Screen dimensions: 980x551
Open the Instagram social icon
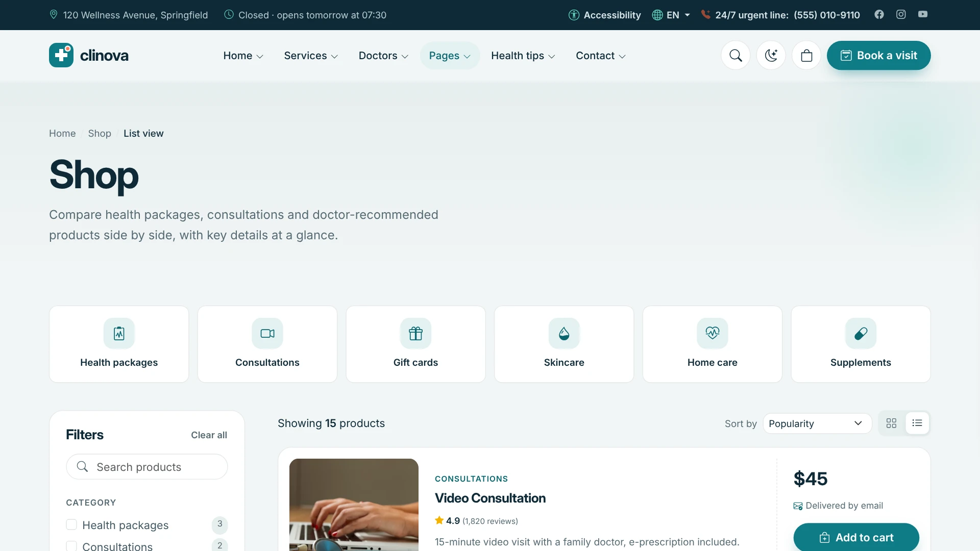901,14
